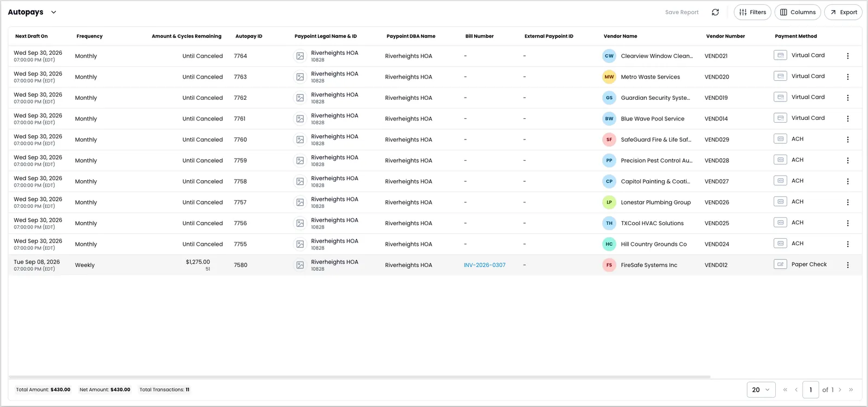Click the Paper Check payment method icon

(x=781, y=264)
